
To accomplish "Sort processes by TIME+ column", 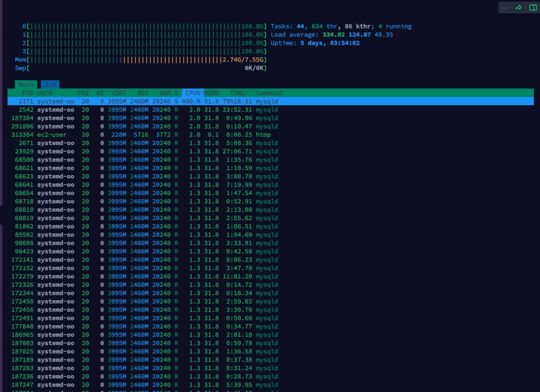I will [x=239, y=93].
